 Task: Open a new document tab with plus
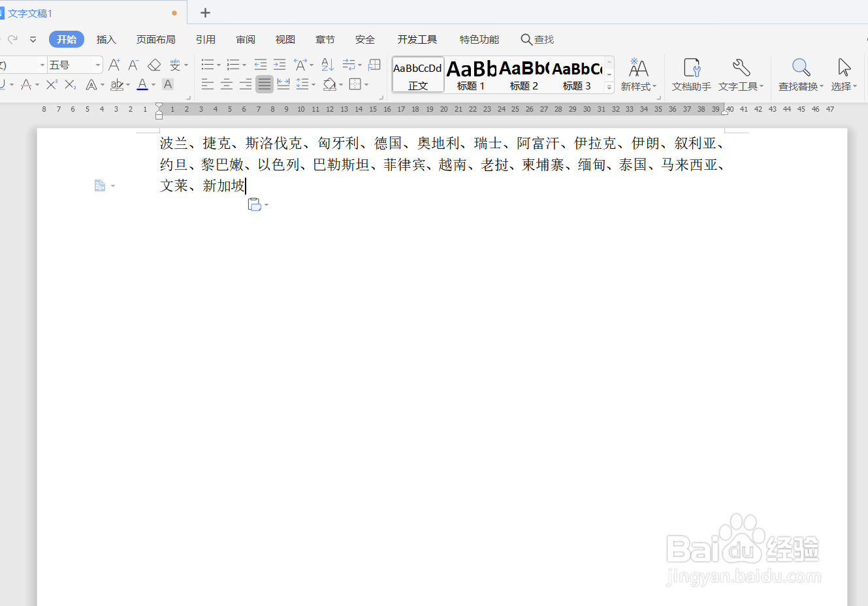(x=205, y=12)
